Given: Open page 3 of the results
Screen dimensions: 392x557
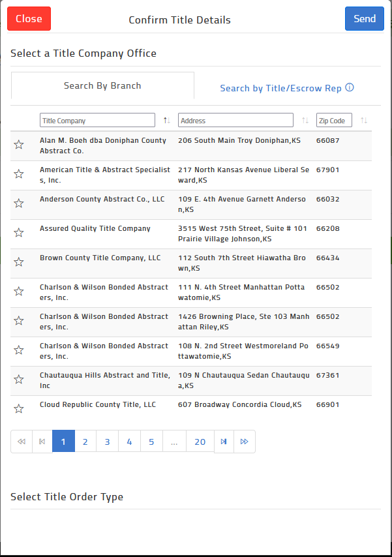Looking at the screenshot, I should (107, 442).
